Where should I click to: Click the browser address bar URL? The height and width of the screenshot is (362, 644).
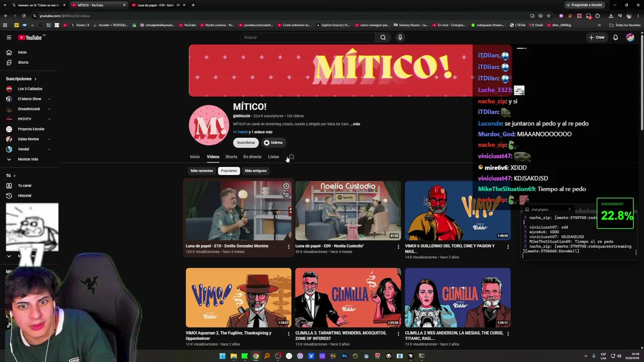point(64,16)
